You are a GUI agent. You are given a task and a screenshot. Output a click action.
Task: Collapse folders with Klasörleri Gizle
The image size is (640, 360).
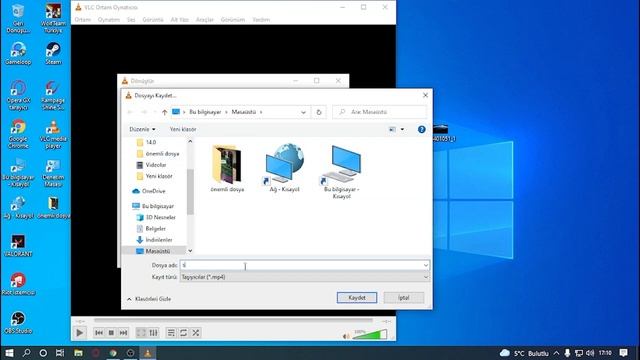tap(149, 299)
